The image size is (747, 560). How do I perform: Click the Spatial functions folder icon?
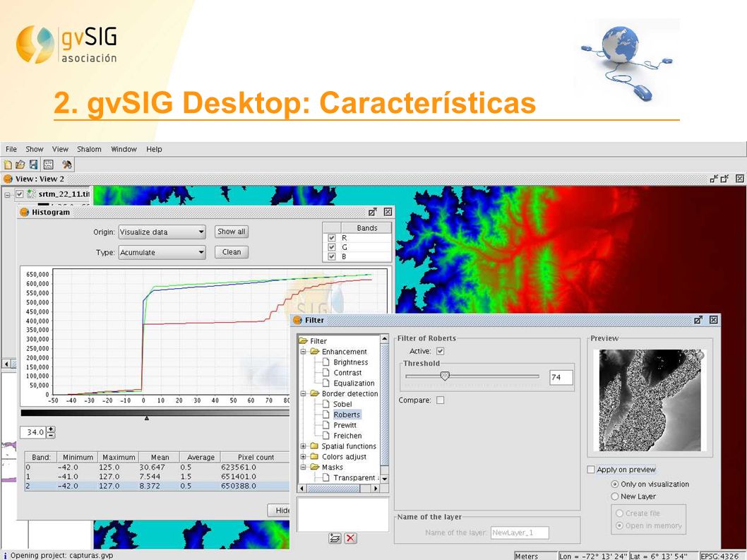click(x=314, y=446)
